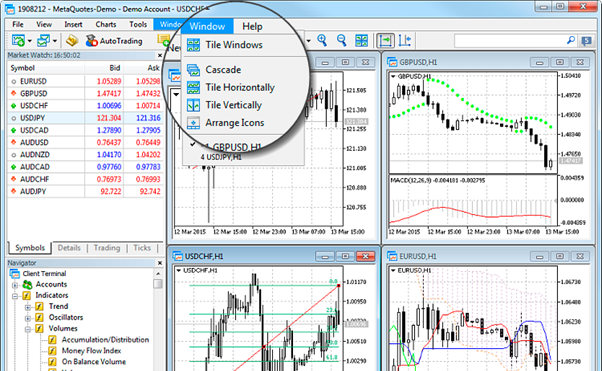Click the gold Market Watch toolbar icon
Viewport: 602px width, 371px height.
(x=72, y=40)
